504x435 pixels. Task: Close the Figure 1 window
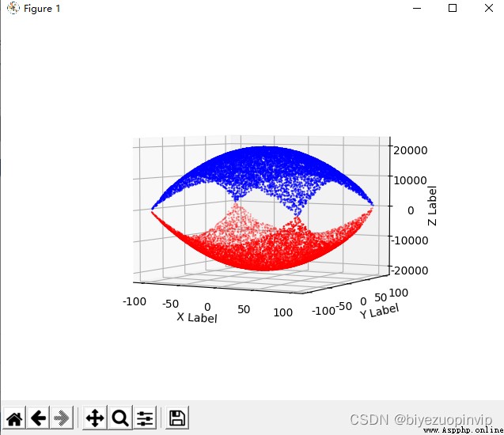pos(489,8)
